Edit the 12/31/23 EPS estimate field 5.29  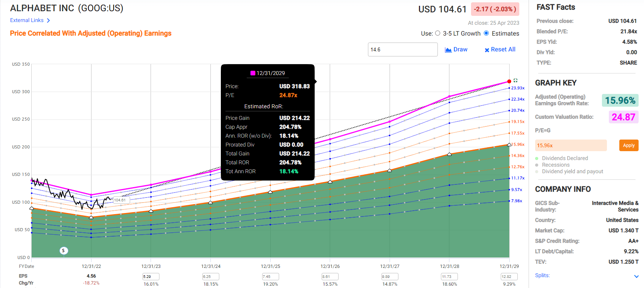tap(151, 276)
